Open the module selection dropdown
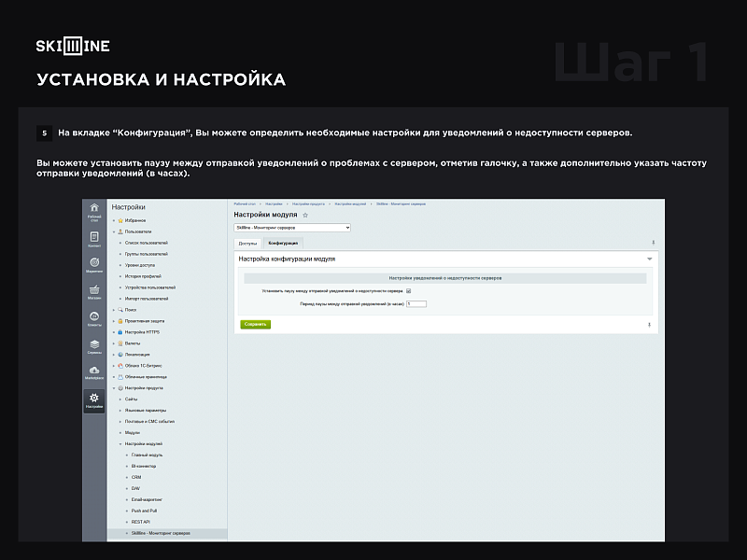Viewport: 747px width, 560px height. coord(292,227)
